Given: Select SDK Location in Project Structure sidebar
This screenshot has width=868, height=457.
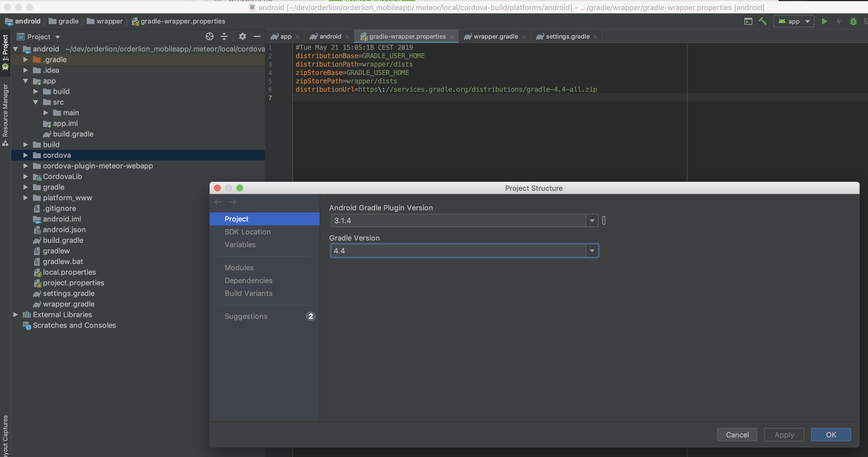Looking at the screenshot, I should coord(247,232).
